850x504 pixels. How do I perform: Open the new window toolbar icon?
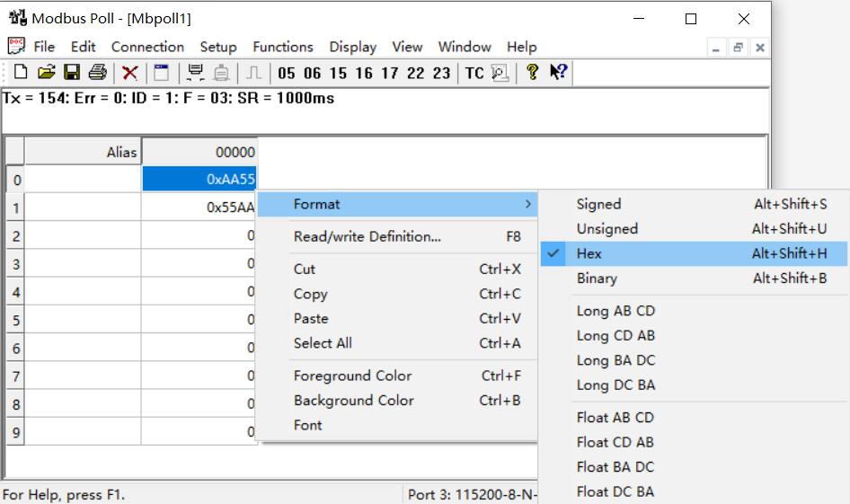coord(161,72)
